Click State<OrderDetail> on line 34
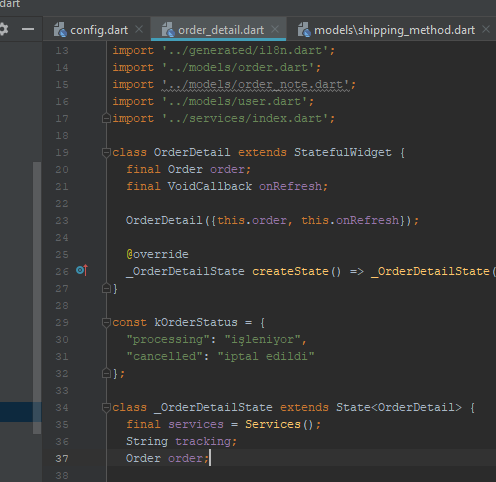The image size is (496, 482). click(x=399, y=407)
